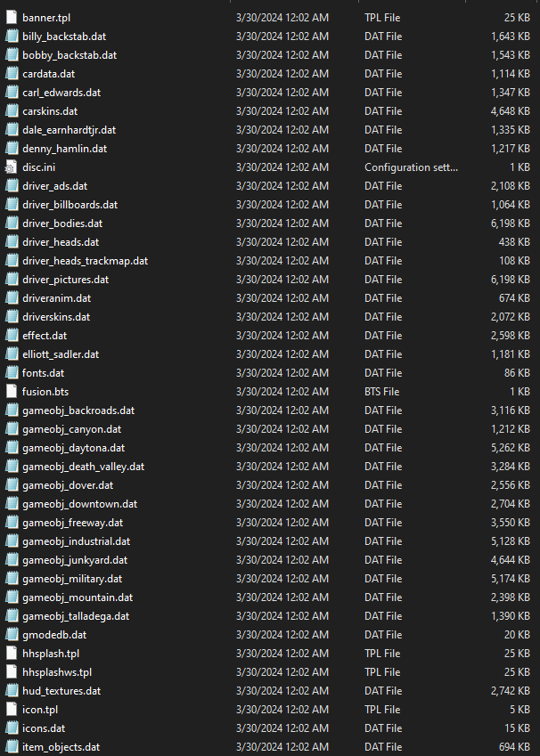Select the cardata.dat file icon
The image size is (540, 756).
coord(12,74)
